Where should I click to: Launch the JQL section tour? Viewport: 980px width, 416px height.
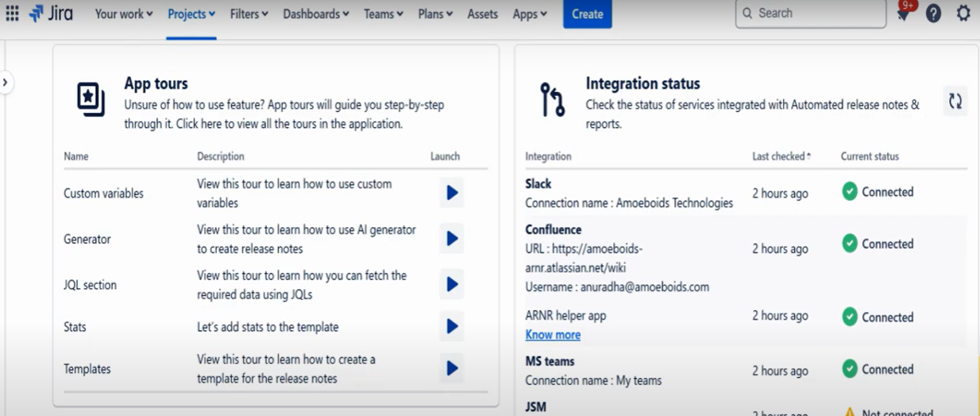pyautogui.click(x=452, y=284)
